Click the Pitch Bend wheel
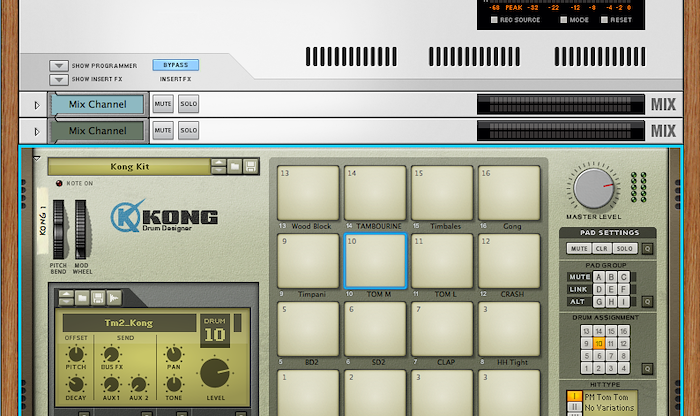 (58, 229)
